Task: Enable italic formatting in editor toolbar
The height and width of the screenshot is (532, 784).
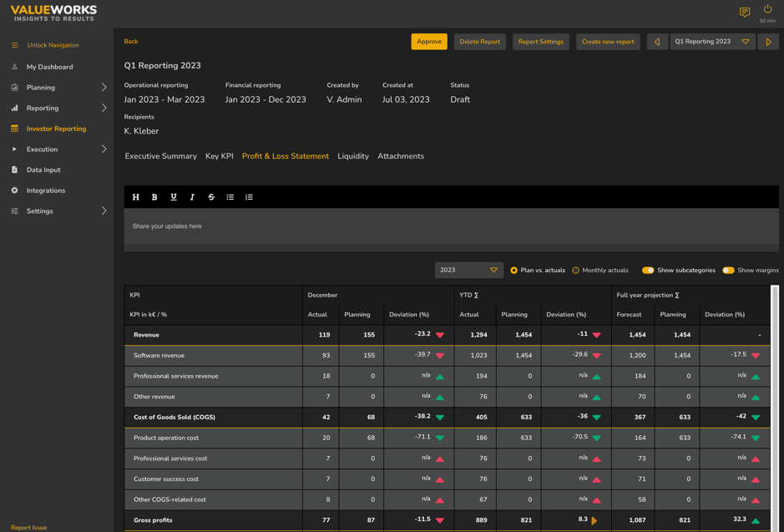Action: pyautogui.click(x=192, y=197)
